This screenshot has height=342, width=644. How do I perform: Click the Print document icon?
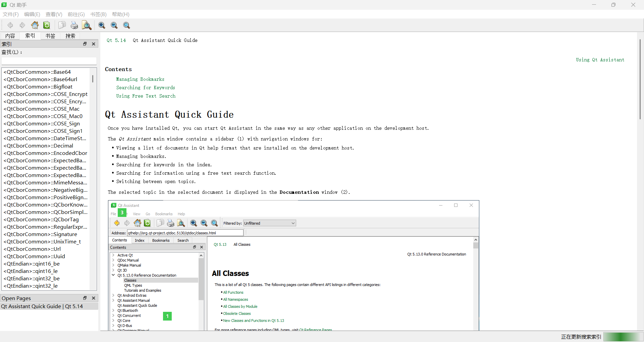[x=74, y=25]
